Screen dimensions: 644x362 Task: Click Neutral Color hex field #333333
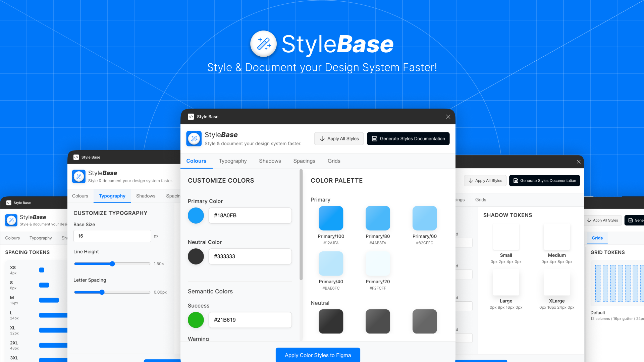pos(250,256)
